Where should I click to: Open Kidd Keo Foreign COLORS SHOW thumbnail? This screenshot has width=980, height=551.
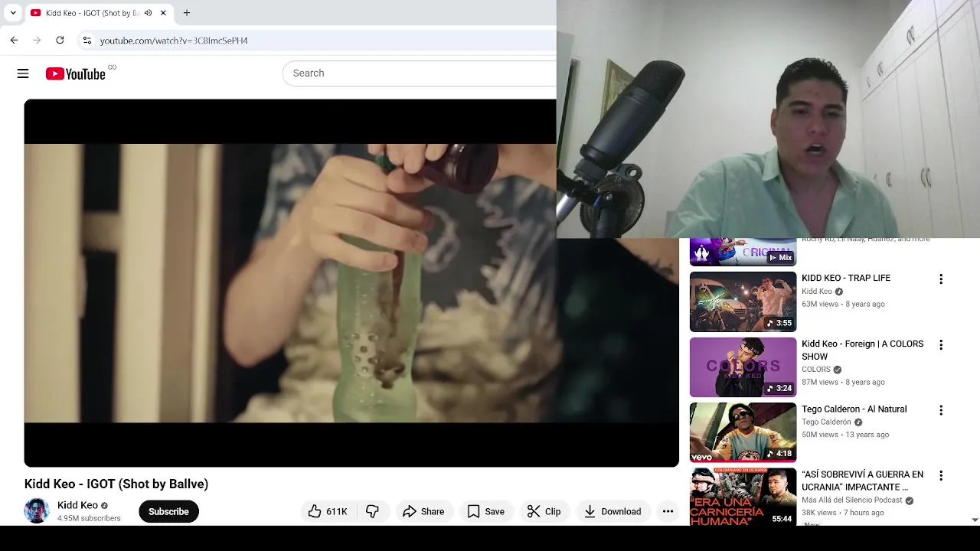click(x=743, y=367)
